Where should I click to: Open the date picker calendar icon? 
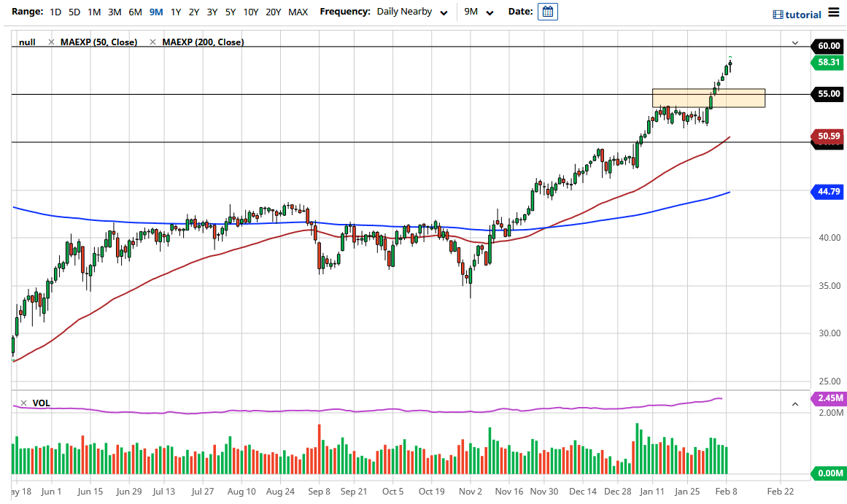point(547,12)
